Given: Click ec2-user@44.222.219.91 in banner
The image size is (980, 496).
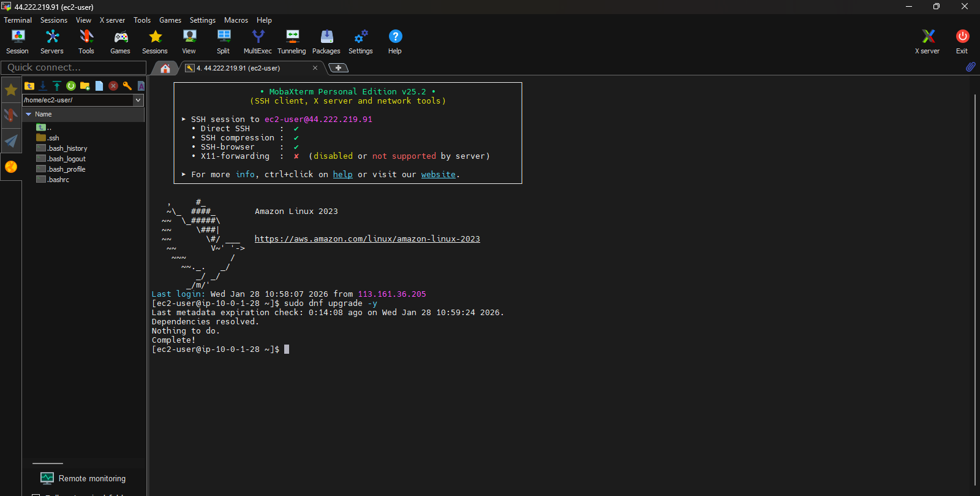Looking at the screenshot, I should pyautogui.click(x=318, y=120).
